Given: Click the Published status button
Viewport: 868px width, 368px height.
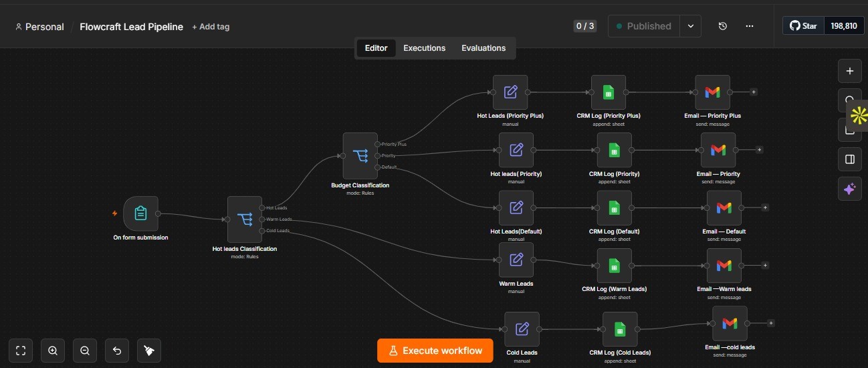Looking at the screenshot, I should point(644,26).
